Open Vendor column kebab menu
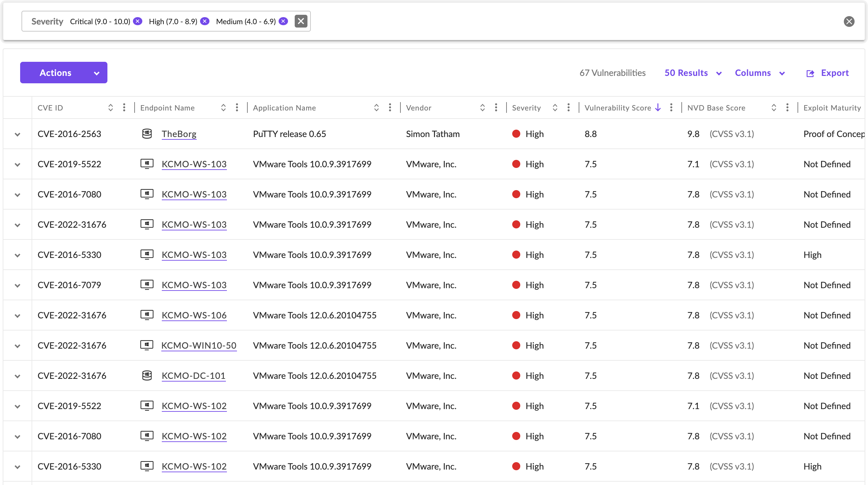This screenshot has width=868, height=485. [496, 107]
